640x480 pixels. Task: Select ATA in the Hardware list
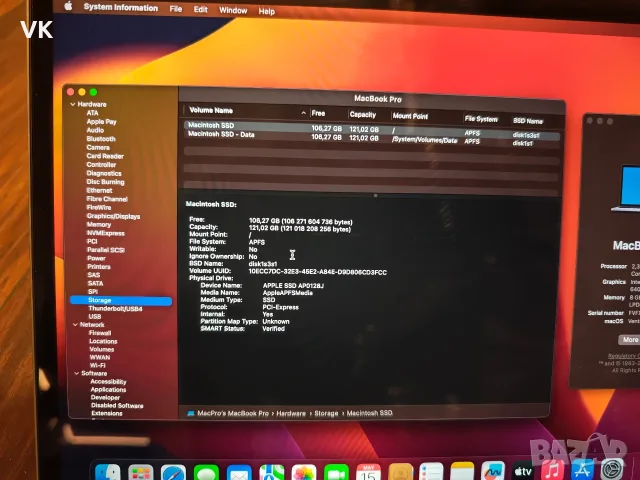click(92, 113)
